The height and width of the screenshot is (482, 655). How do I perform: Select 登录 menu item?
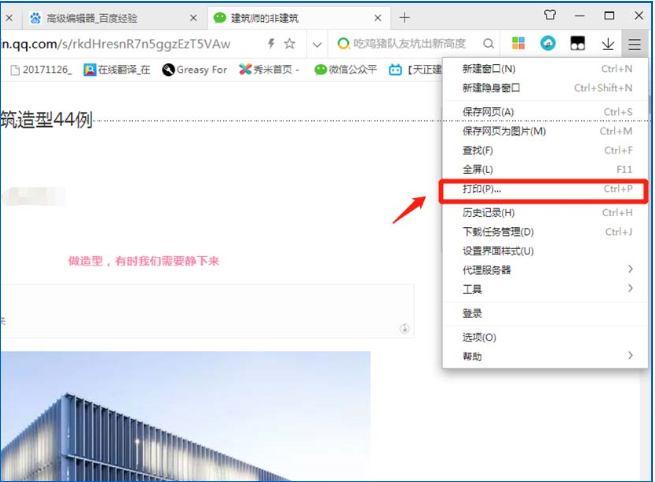[546, 313]
